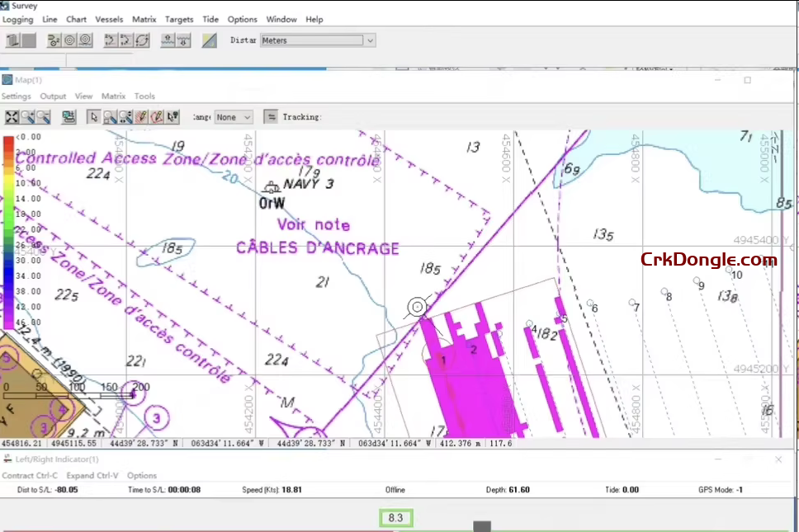799x532 pixels.
Task: Click the diagonal split matrix icon
Action: point(210,40)
